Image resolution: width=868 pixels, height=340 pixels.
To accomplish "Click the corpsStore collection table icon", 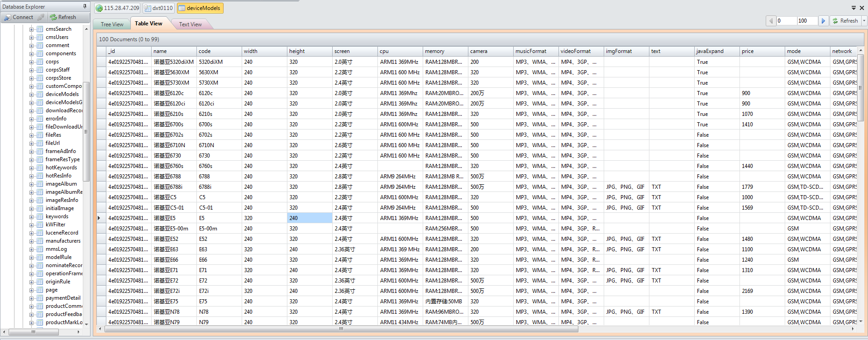I will 40,78.
